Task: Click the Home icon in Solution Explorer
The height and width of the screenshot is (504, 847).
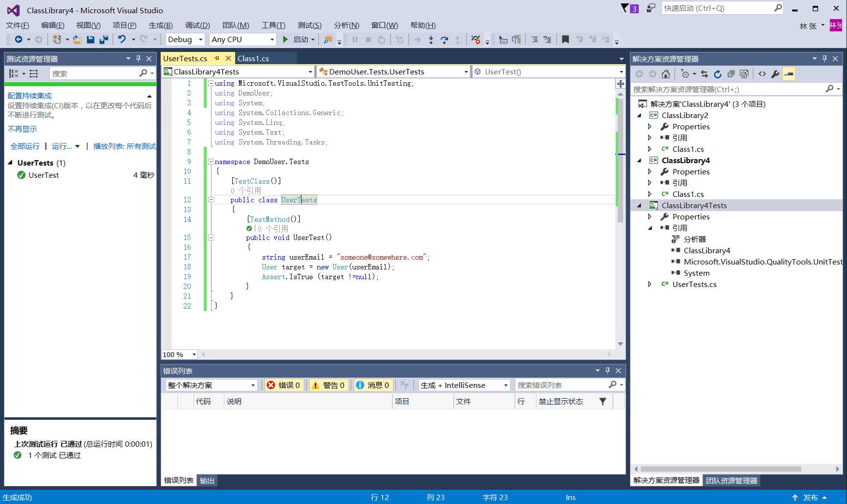Action: pos(665,74)
